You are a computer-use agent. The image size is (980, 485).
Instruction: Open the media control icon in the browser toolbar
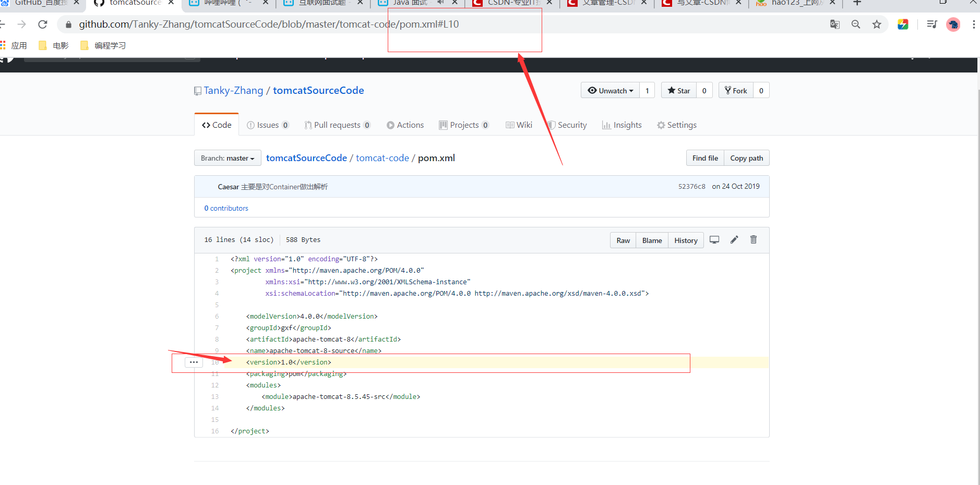[x=932, y=25]
